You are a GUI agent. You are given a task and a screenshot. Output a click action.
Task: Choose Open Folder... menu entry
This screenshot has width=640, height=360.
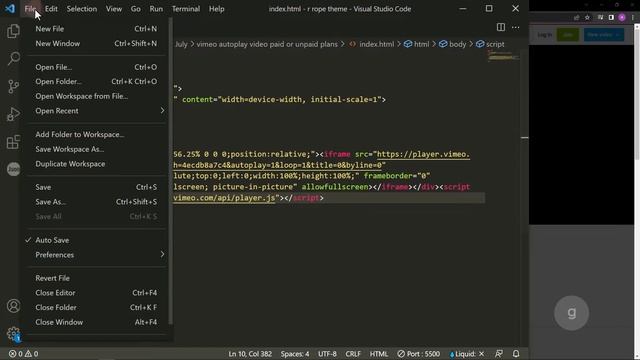[96, 82]
